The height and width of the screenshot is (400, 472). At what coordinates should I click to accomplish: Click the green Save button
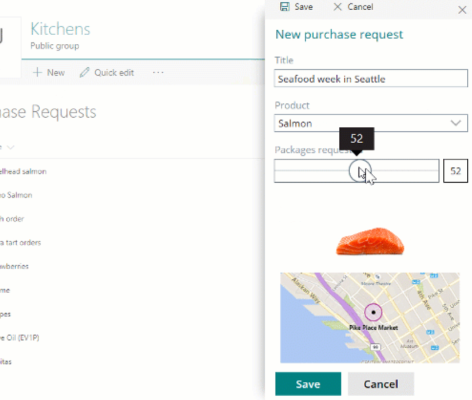point(308,384)
